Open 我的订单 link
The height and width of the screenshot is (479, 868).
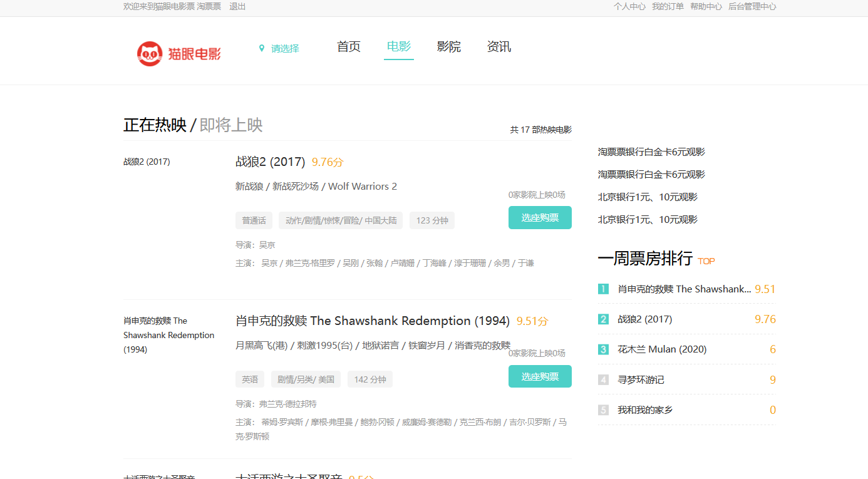tap(668, 6)
